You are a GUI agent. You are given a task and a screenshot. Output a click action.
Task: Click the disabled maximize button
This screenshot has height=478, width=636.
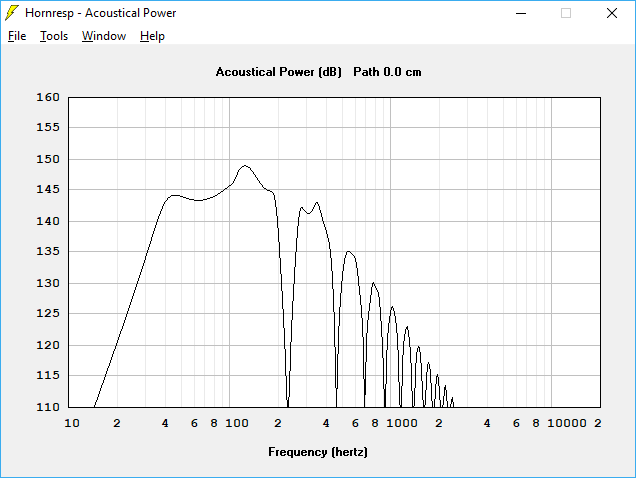coord(566,13)
